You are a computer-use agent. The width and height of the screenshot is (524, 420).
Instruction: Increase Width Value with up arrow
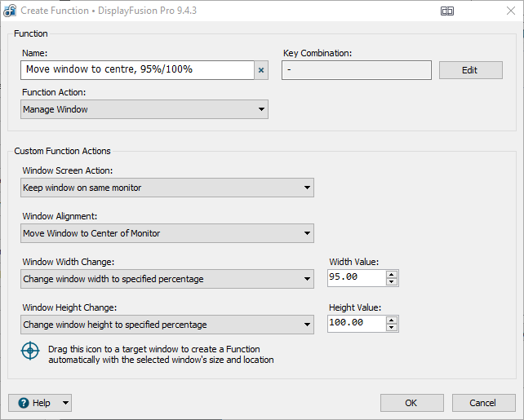pyautogui.click(x=393, y=274)
